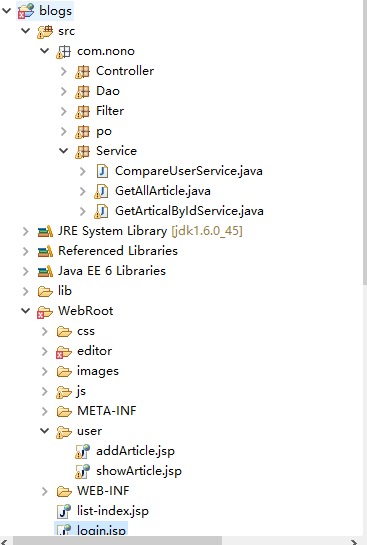Screen dimensions: 367x545
Task: Select the Dao package
Action: tap(108, 91)
